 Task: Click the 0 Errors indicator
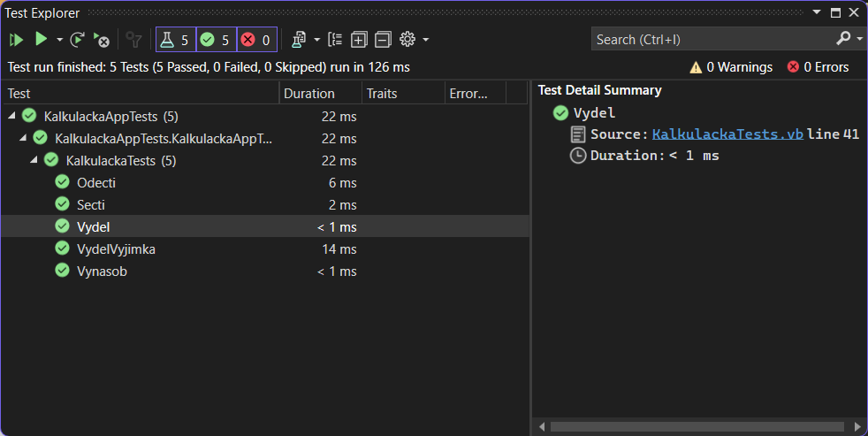click(818, 67)
